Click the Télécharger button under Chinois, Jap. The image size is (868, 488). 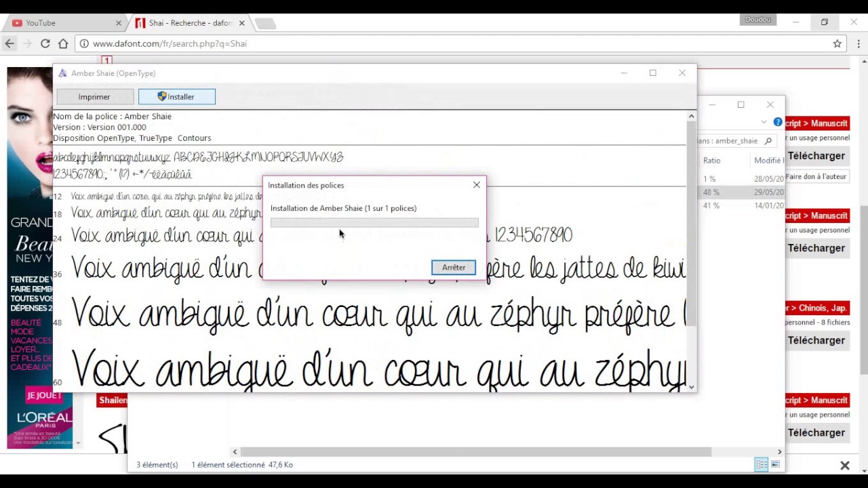[x=816, y=340]
